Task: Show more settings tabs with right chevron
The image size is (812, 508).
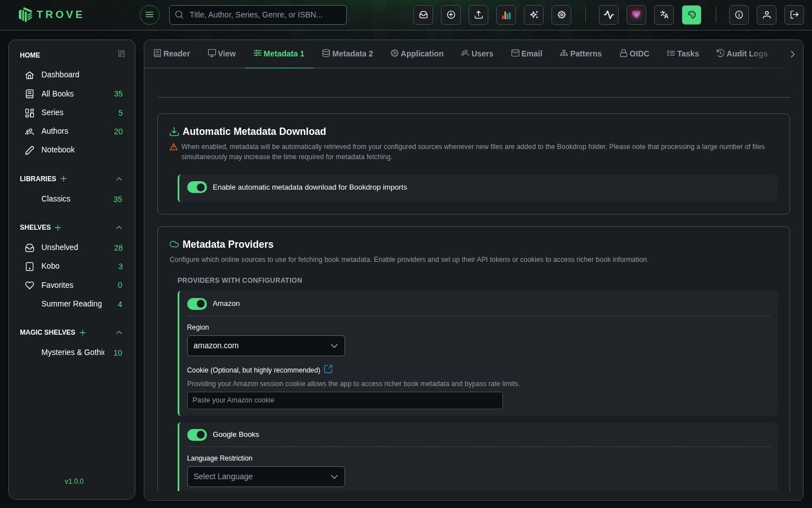Action: point(792,54)
